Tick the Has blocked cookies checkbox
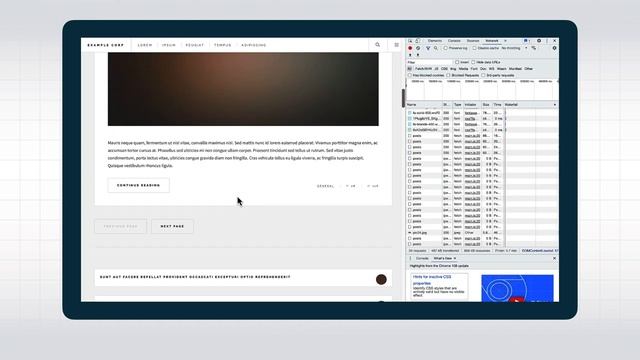The height and width of the screenshot is (360, 640). (410, 76)
